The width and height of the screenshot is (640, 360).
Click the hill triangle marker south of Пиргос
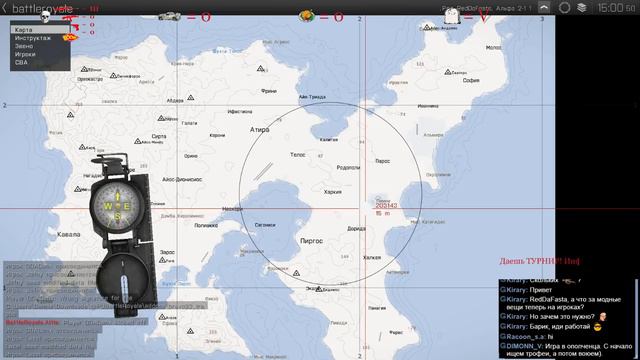point(296,273)
